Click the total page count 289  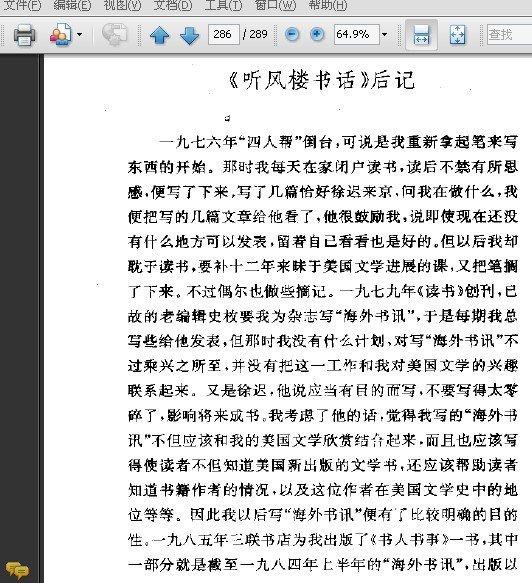tap(258, 35)
